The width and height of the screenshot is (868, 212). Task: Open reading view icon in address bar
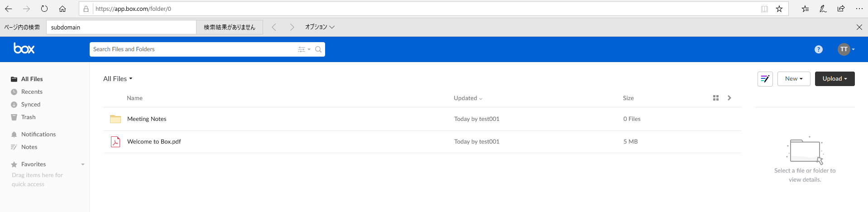click(x=764, y=9)
